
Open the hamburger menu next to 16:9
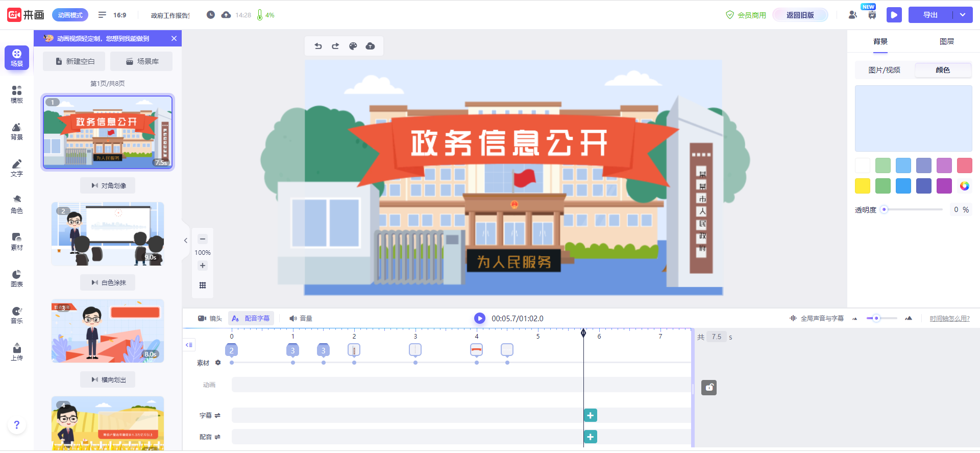pyautogui.click(x=102, y=15)
